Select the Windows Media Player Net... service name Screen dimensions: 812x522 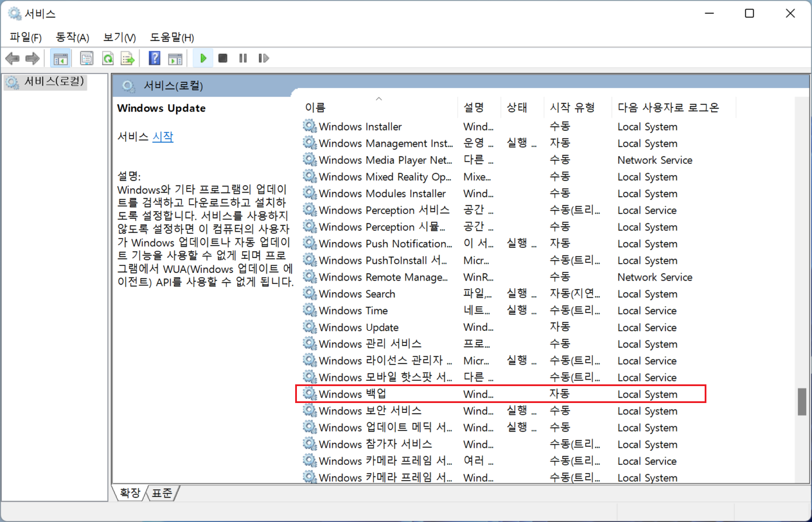(386, 160)
